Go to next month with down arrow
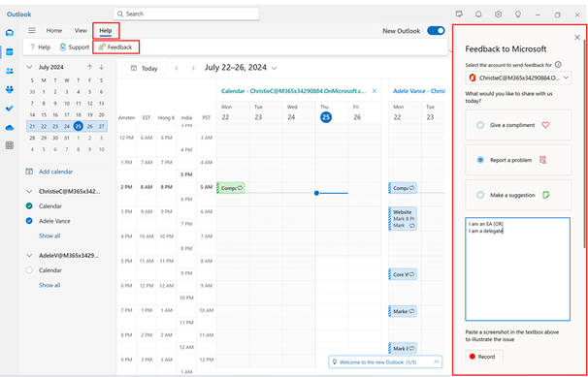The width and height of the screenshot is (588, 377). click(101, 68)
